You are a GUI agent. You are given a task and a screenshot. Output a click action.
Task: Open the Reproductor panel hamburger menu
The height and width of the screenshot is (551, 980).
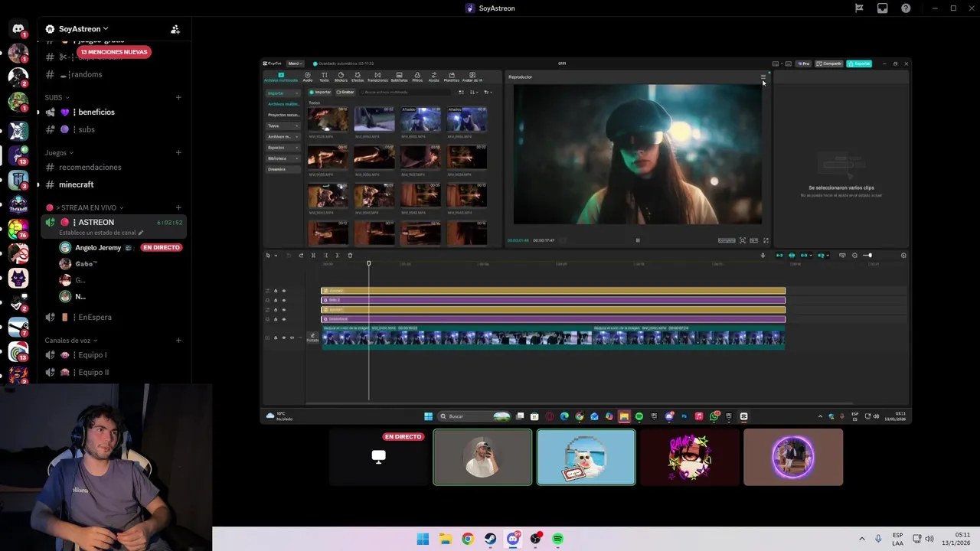[763, 77]
